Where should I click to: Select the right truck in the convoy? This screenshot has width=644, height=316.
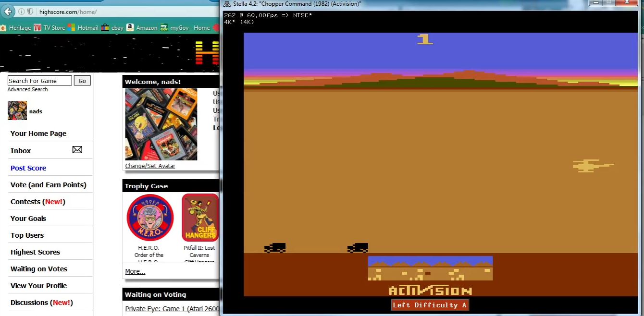click(358, 248)
